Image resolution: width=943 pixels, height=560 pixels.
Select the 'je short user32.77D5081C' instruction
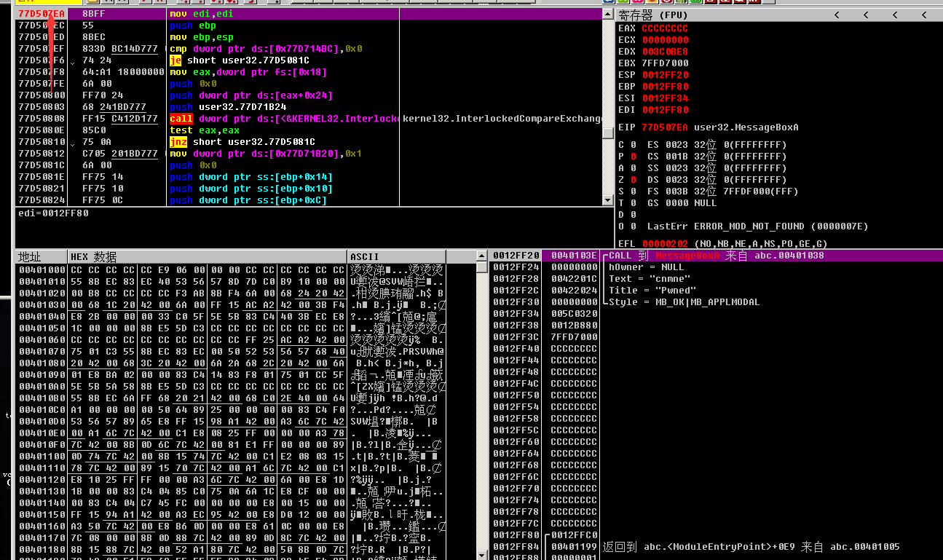pyautogui.click(x=239, y=60)
